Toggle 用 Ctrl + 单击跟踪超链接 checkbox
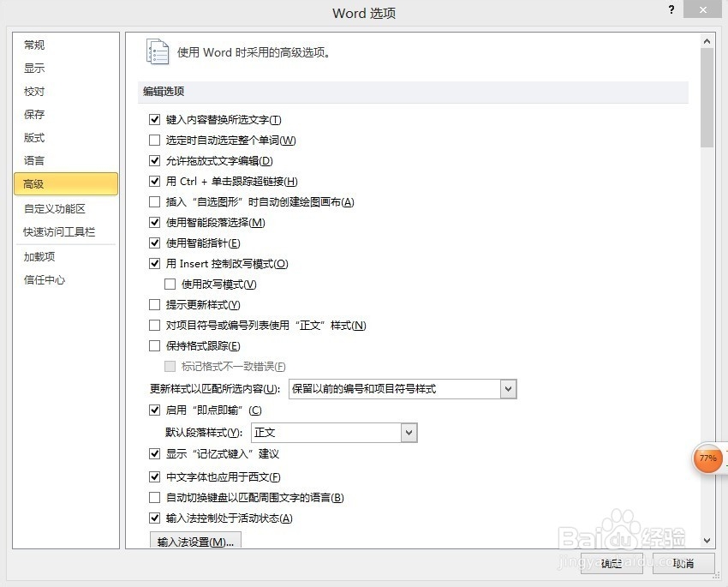This screenshot has width=728, height=587. 155,181
